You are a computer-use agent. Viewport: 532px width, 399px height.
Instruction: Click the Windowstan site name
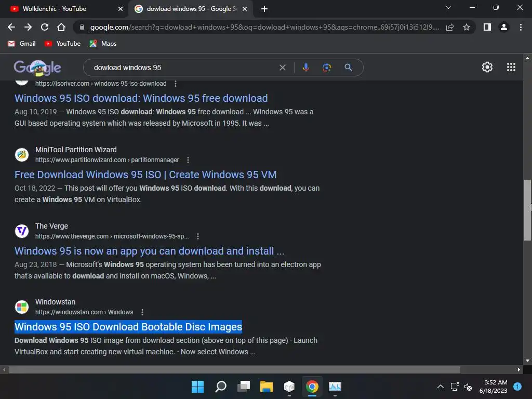55,302
